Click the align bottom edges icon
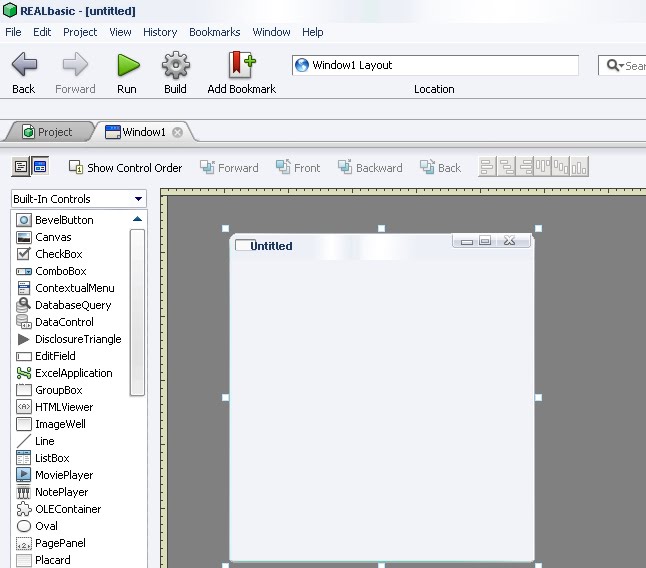 coord(579,167)
